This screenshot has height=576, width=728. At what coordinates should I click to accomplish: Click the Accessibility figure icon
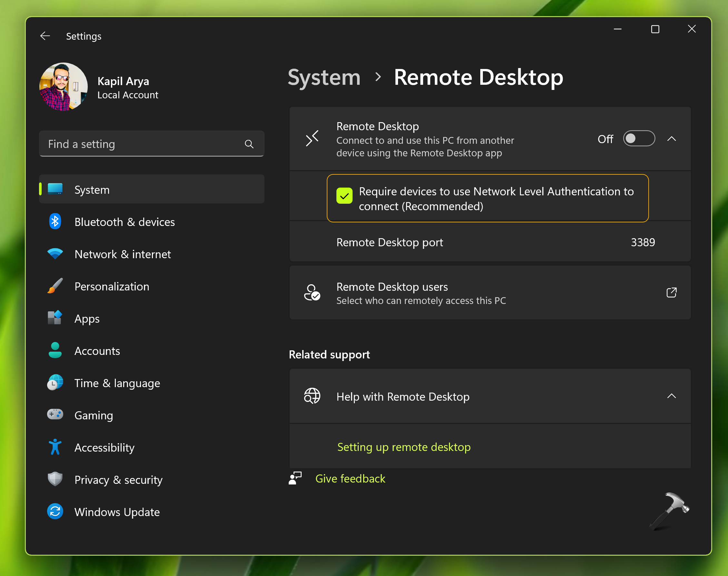click(x=55, y=447)
